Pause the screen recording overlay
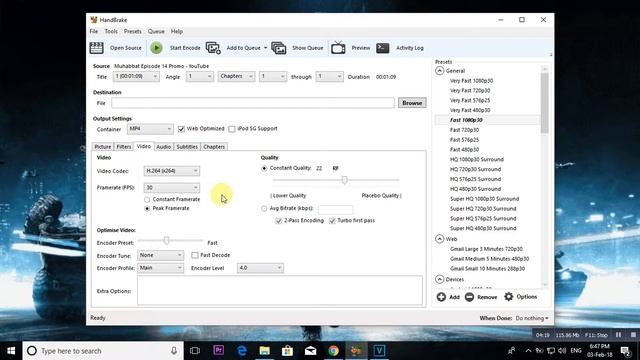Screen dimensions: 640x360 click(618, 335)
